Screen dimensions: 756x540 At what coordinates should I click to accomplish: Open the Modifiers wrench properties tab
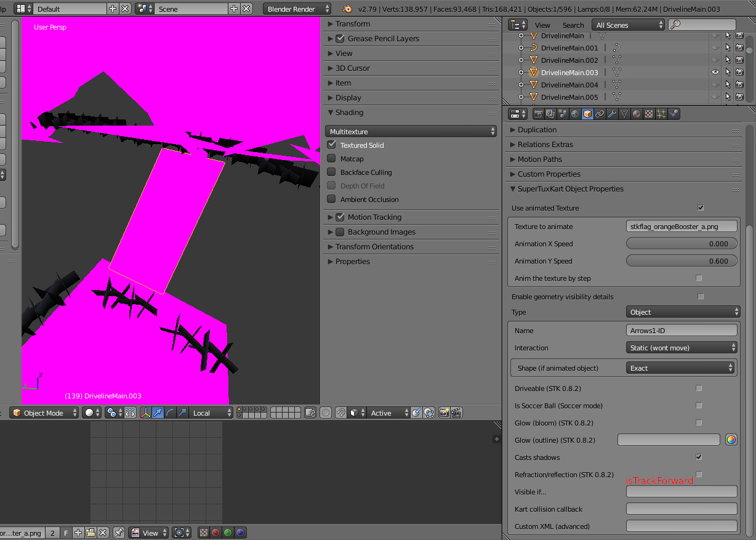[x=612, y=114]
